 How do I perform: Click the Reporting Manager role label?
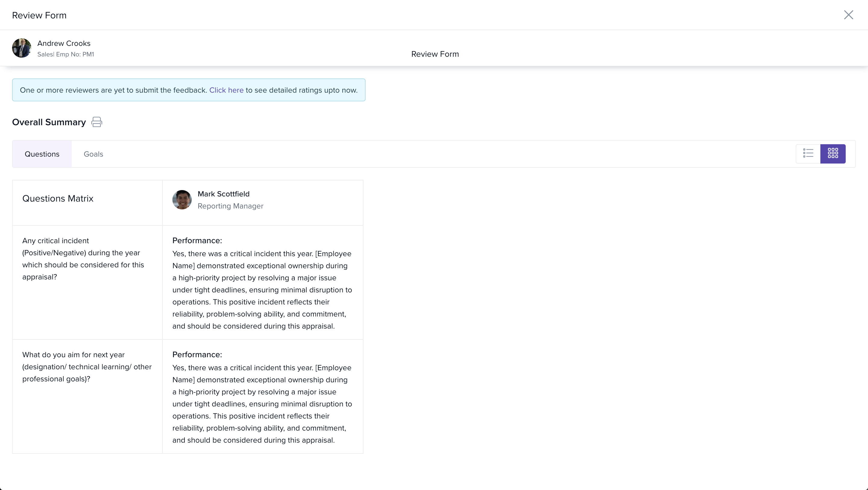pos(231,206)
